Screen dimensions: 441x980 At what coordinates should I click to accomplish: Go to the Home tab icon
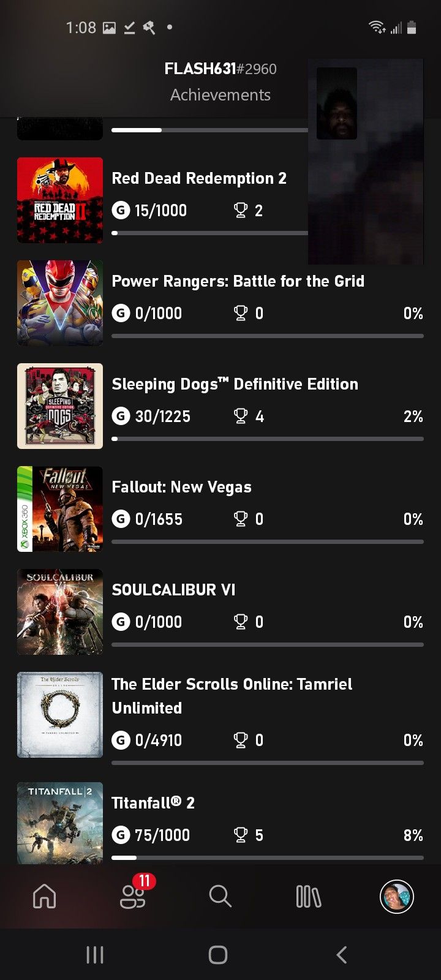(44, 897)
